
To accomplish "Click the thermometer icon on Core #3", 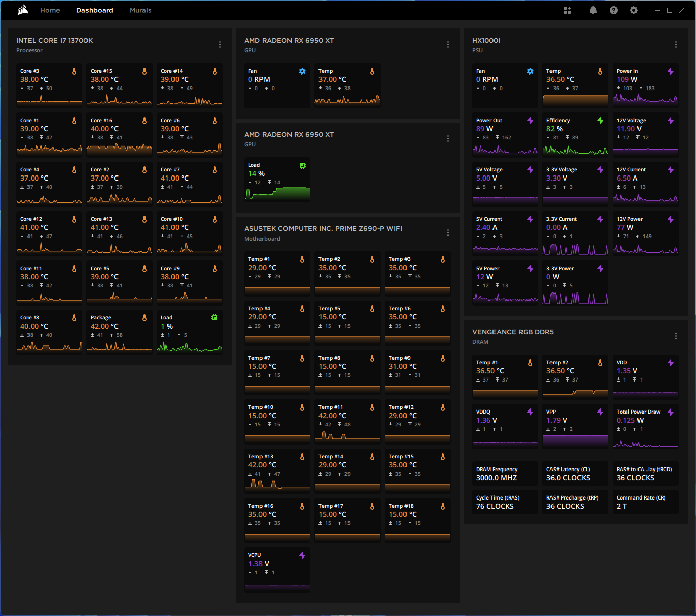I will [x=74, y=71].
